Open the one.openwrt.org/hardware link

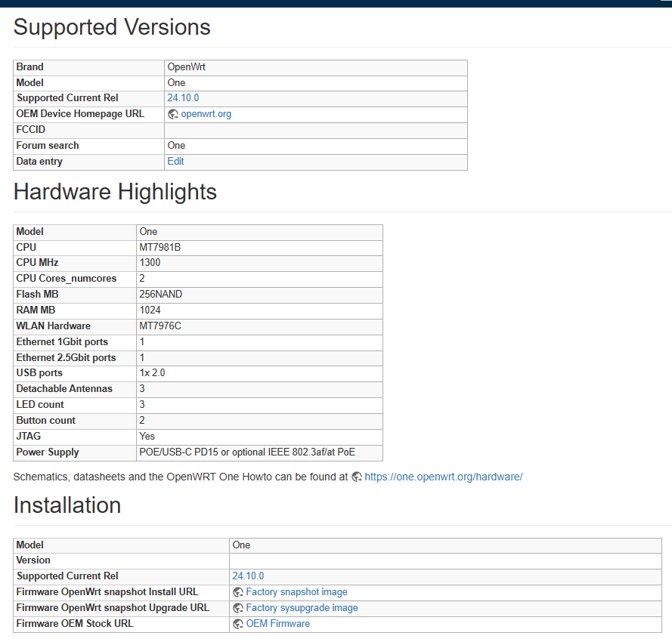[x=444, y=477]
